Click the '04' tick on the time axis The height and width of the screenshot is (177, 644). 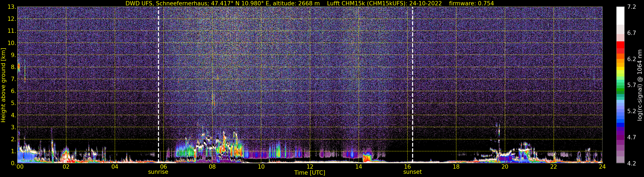[x=115, y=167]
